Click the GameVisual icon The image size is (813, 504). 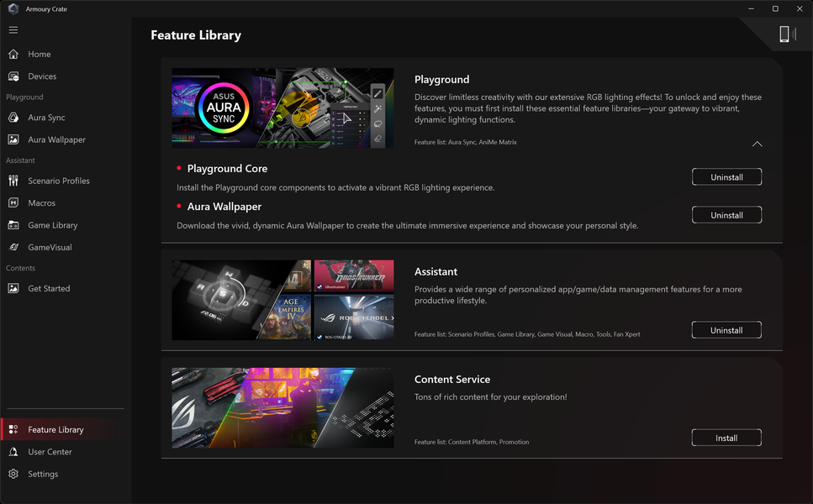13,247
